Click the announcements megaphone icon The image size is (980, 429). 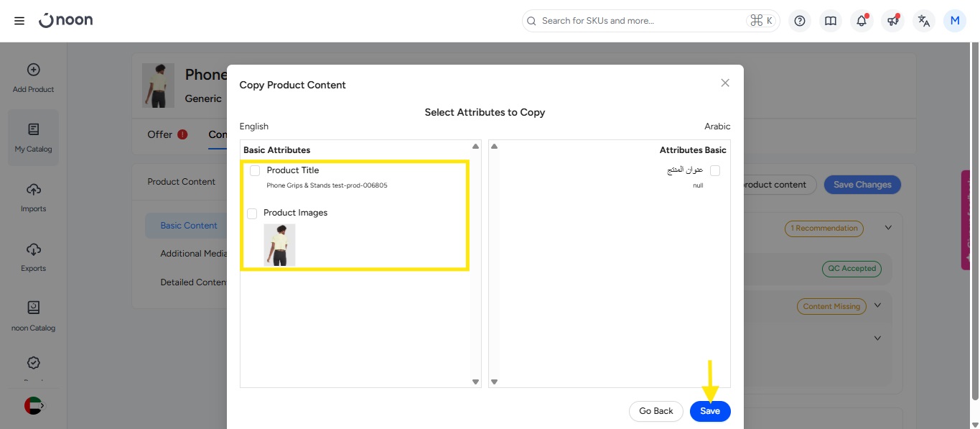892,21
